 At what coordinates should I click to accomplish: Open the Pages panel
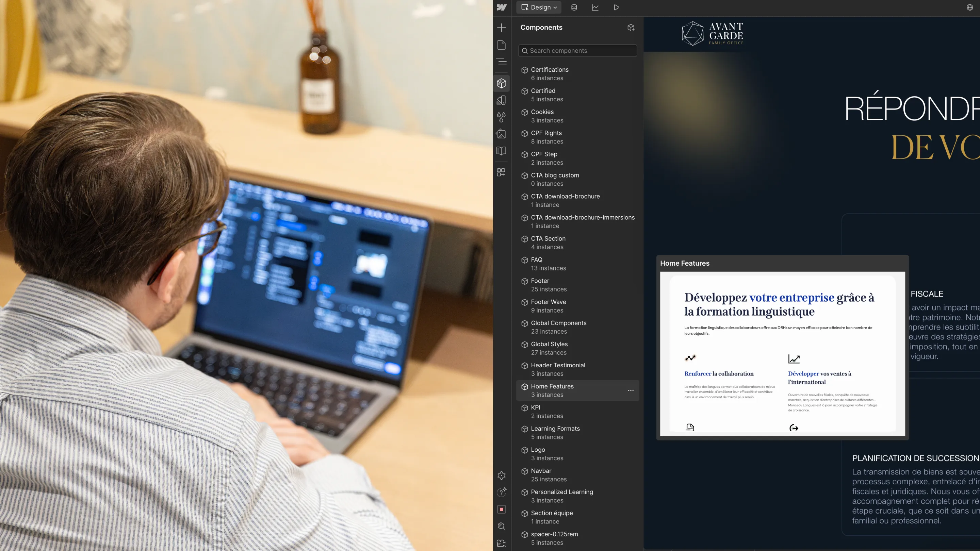(x=502, y=45)
